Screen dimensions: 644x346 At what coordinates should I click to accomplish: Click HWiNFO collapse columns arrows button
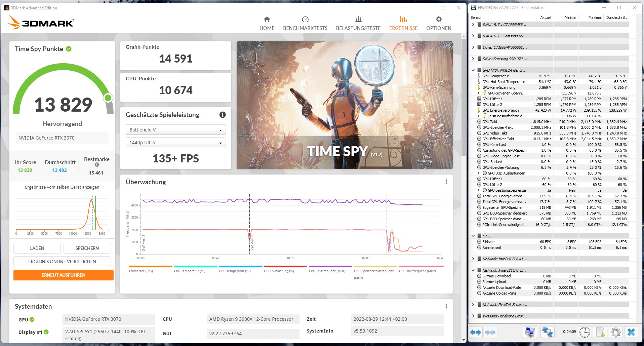click(x=490, y=332)
